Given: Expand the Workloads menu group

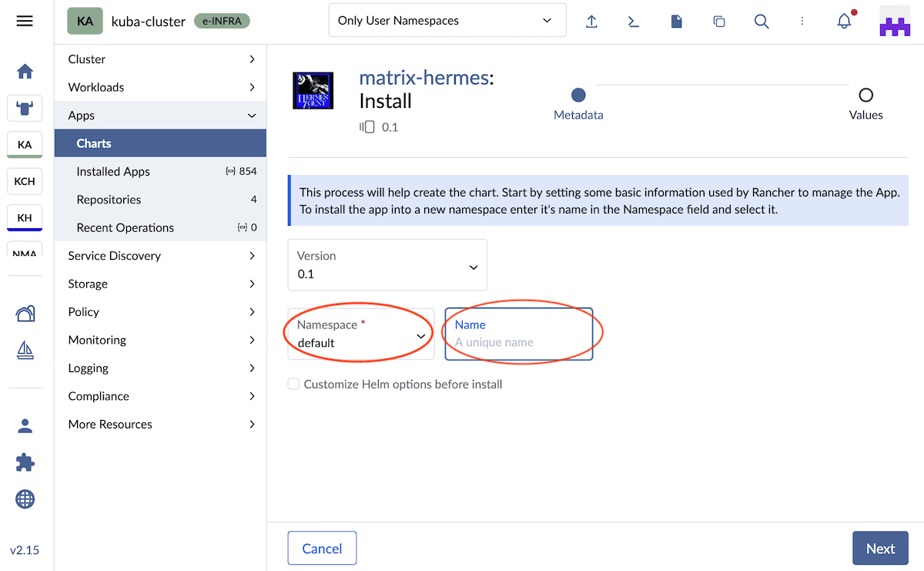Looking at the screenshot, I should coord(161,87).
